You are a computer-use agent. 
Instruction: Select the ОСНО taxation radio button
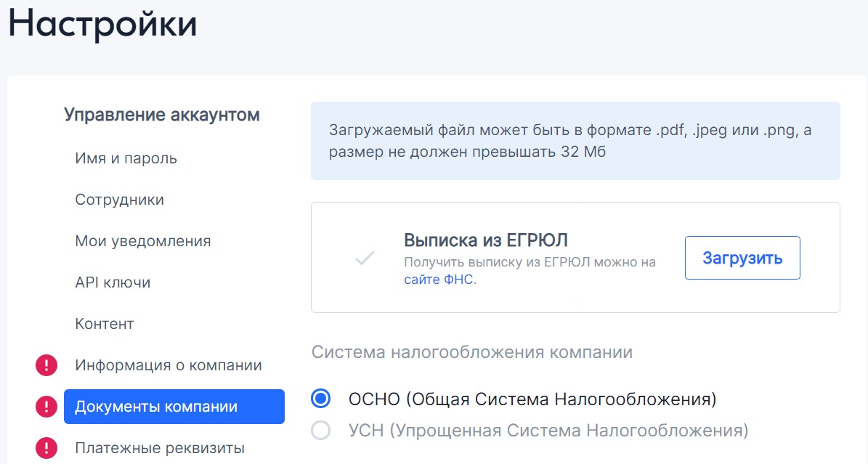coord(320,399)
